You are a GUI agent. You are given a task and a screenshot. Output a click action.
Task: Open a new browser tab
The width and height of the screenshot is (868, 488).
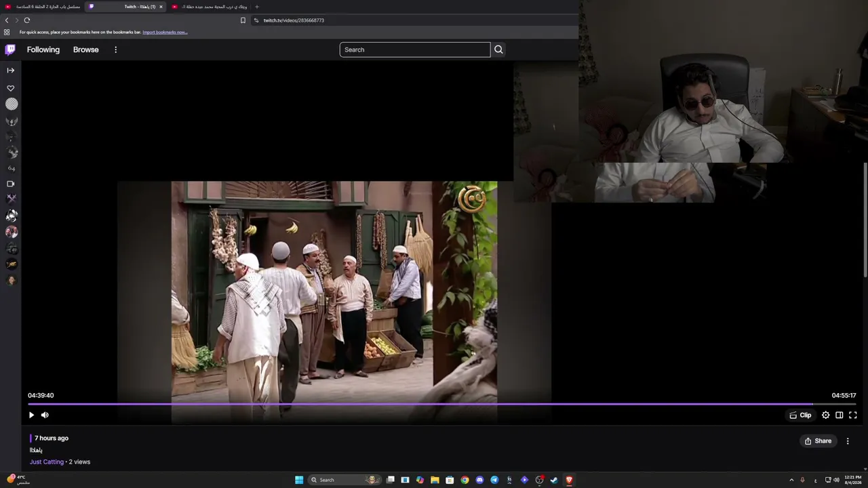256,7
